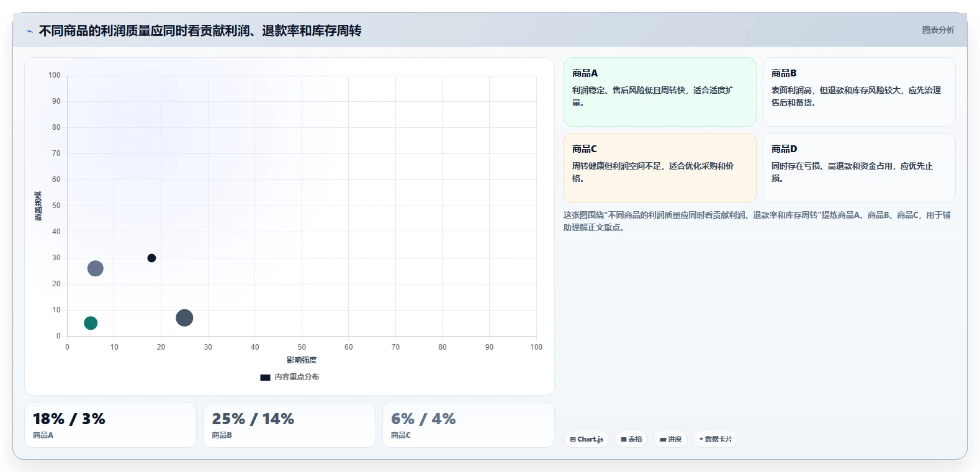Click the 数据卡片 tag
Screen dimensions: 980x472
coord(716,439)
